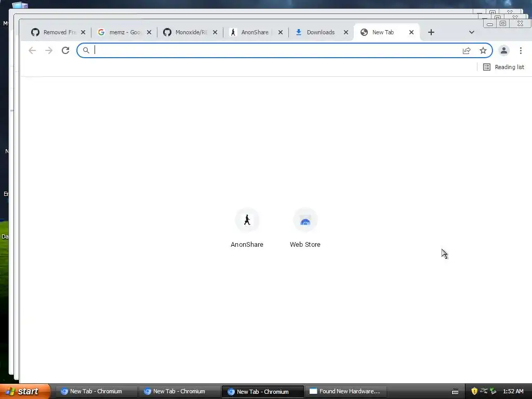Click the AnonShare shortcut label
Viewport: 532px width, 399px height.
(247, 245)
